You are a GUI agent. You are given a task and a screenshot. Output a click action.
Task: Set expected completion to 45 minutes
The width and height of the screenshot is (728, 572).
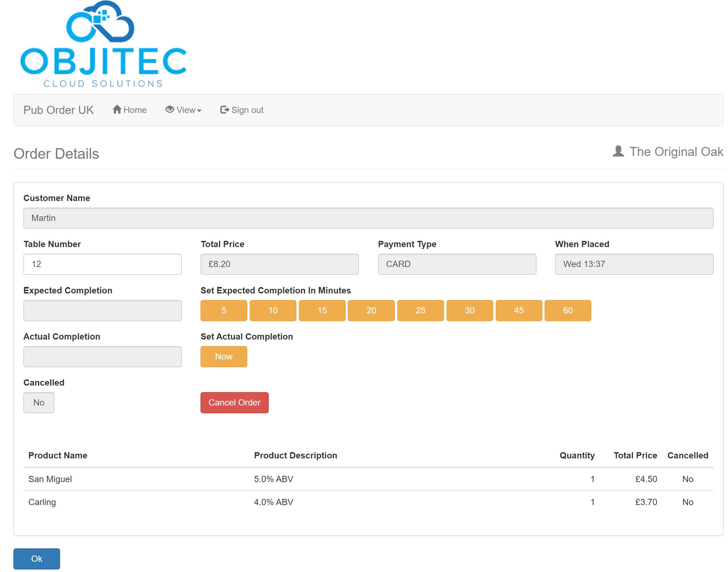(519, 311)
